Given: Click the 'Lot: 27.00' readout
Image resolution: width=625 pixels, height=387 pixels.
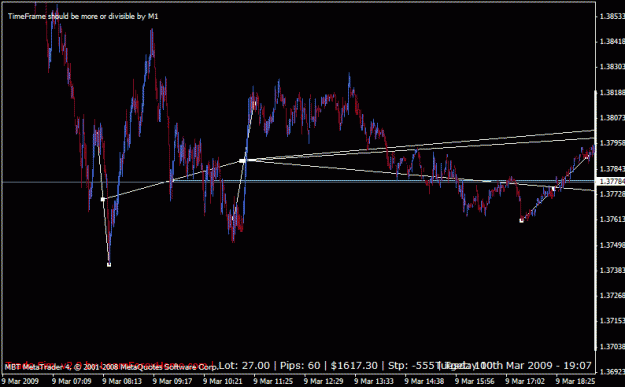Looking at the screenshot, I should click(x=244, y=365).
